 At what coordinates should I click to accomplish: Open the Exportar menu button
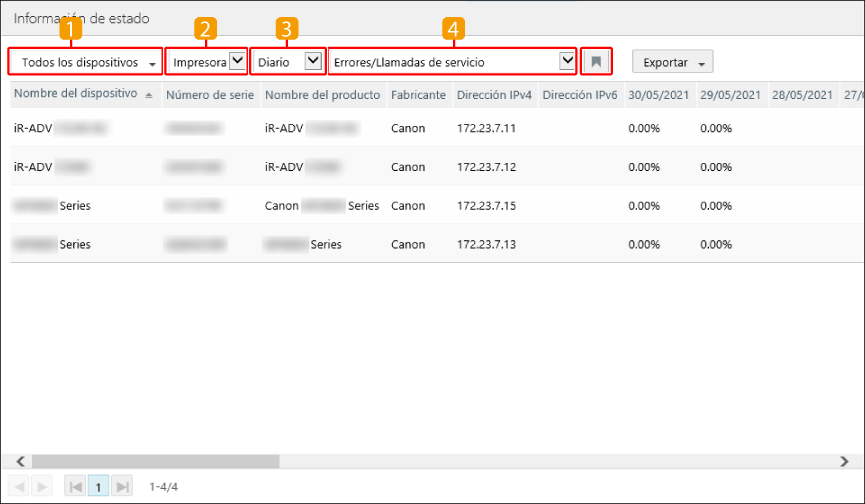[672, 62]
